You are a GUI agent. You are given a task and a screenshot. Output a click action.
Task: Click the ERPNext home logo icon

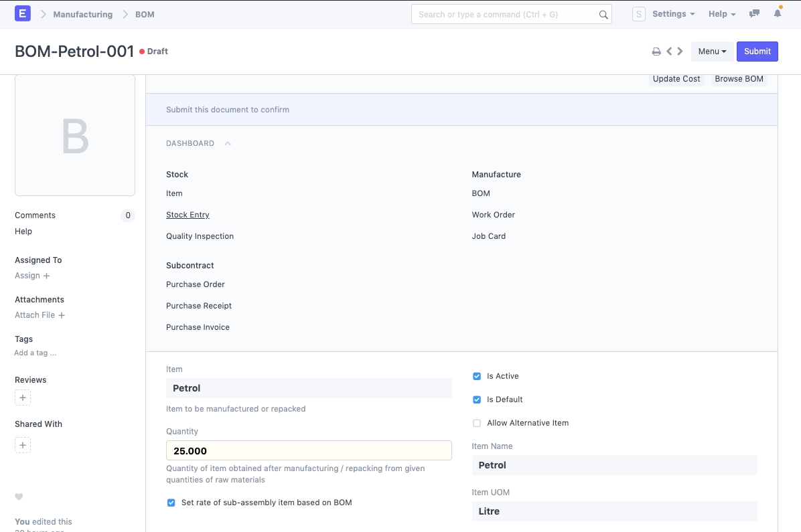coord(22,14)
